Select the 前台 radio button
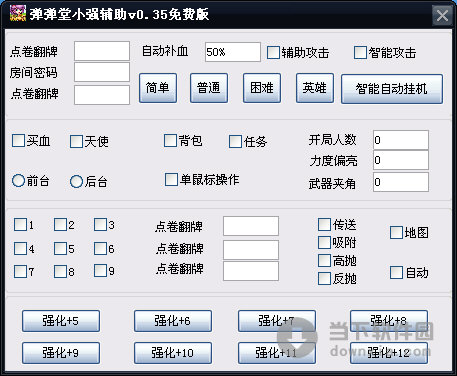The image size is (457, 376). (x=18, y=181)
